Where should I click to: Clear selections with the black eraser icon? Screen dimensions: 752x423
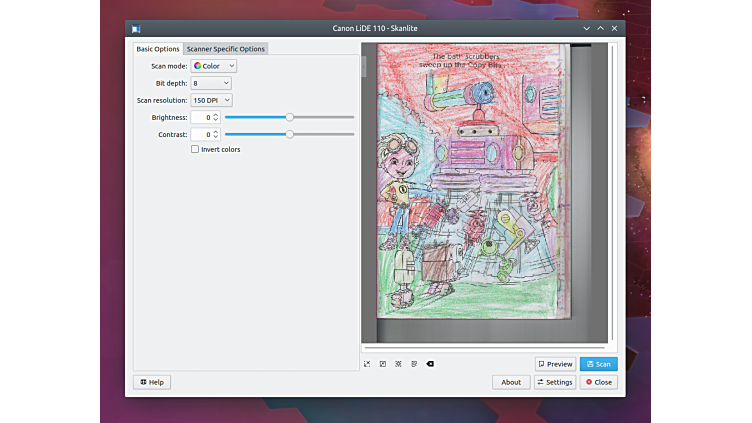pyautogui.click(x=430, y=364)
